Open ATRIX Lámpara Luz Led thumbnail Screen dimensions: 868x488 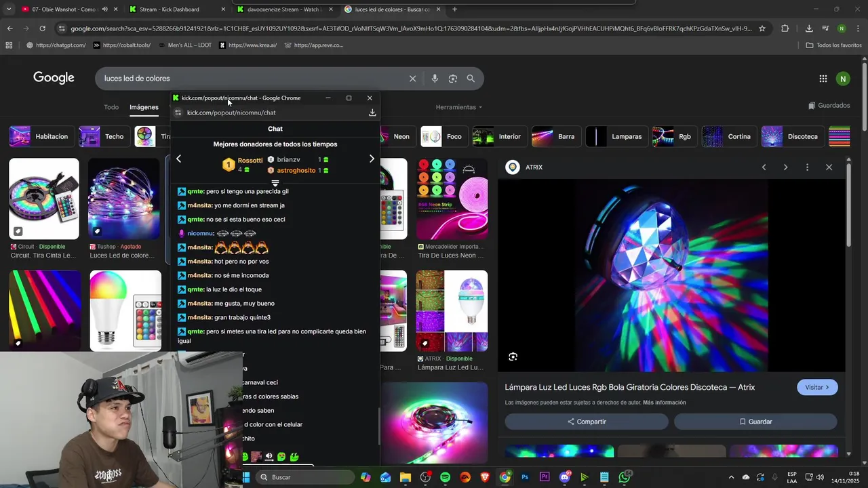[452, 311]
